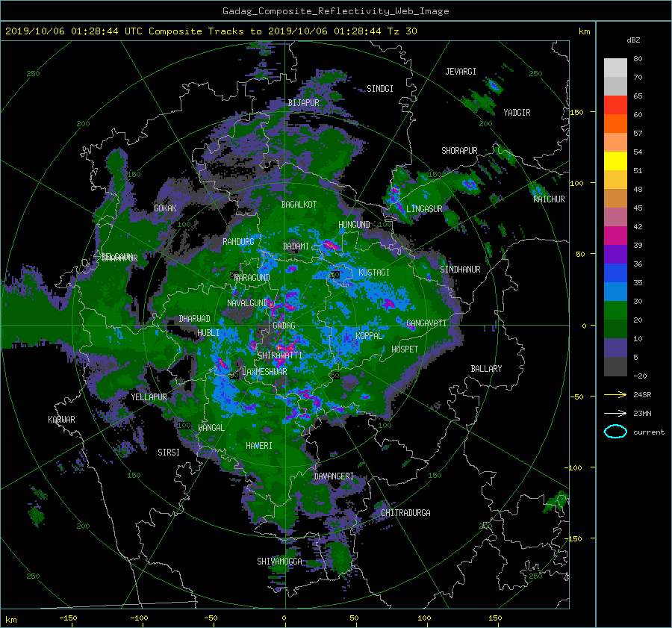Click the BAGALKOT city label
The height and width of the screenshot is (628, 672).
299,205
